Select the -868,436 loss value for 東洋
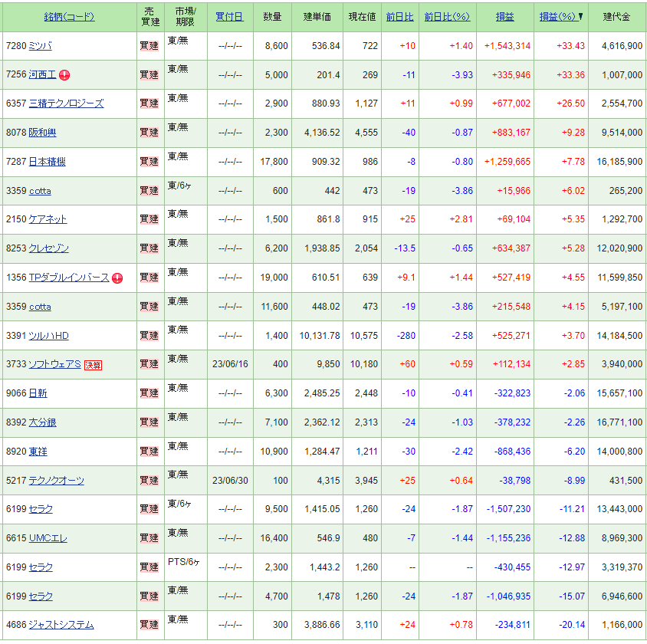The image size is (647, 644). click(x=512, y=452)
